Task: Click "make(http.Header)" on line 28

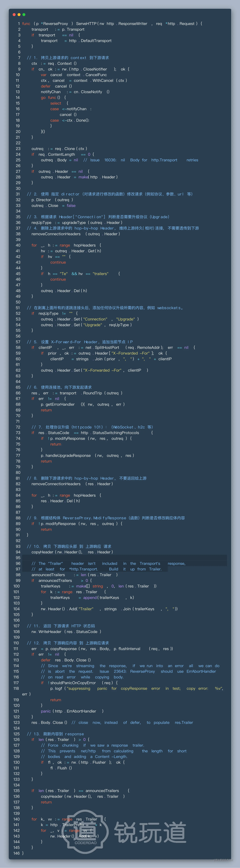Action: tap(98, 177)
